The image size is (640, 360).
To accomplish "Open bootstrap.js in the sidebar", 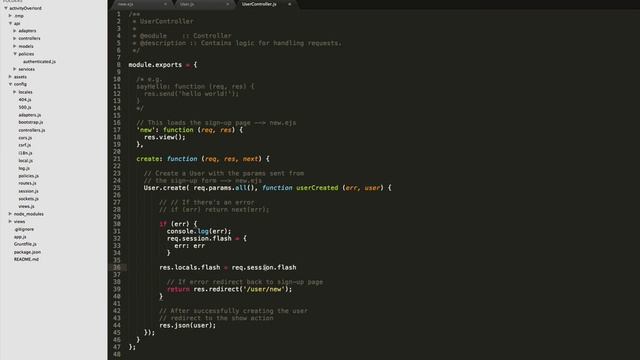I will pos(31,122).
